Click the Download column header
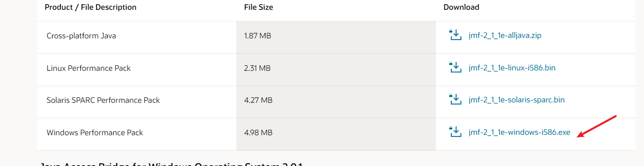The height and width of the screenshot is (166, 644). pos(461,7)
